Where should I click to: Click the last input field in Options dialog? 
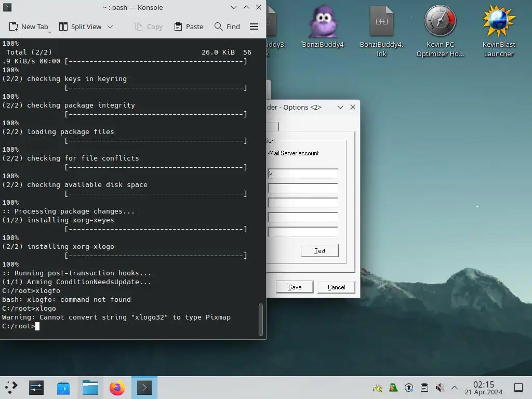(x=303, y=232)
